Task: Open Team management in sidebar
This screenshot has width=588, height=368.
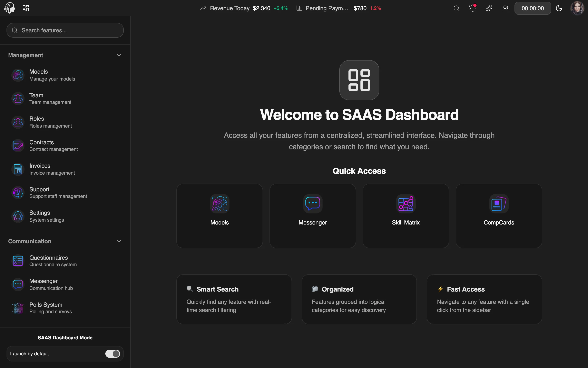Action: (65, 99)
